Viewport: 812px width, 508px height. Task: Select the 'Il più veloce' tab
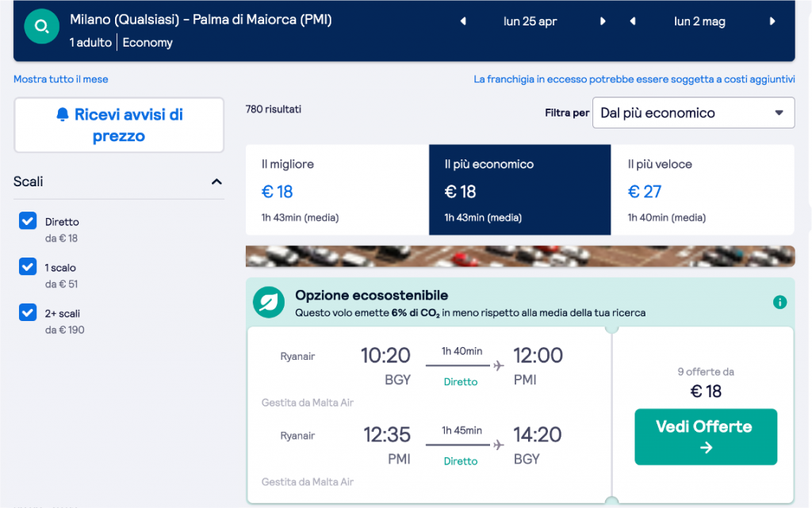(703, 190)
